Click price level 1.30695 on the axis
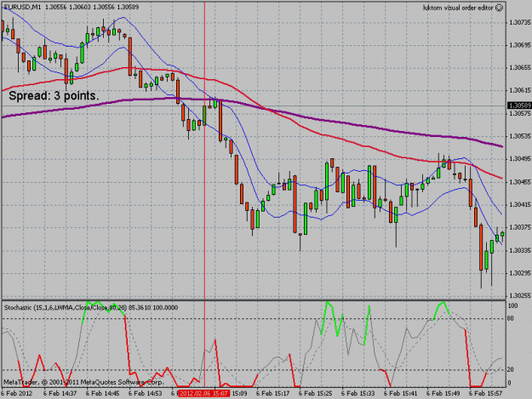Screen dimensions: 532x399 coord(520,45)
